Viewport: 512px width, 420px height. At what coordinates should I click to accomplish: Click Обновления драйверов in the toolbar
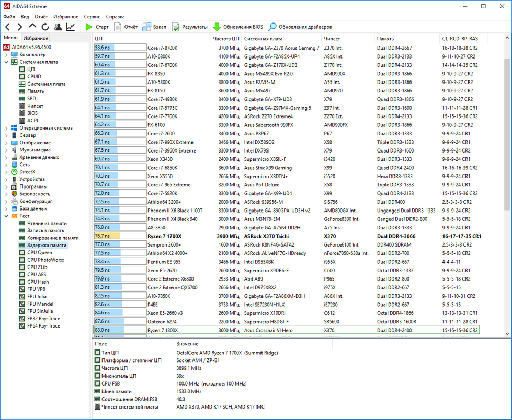(300, 27)
